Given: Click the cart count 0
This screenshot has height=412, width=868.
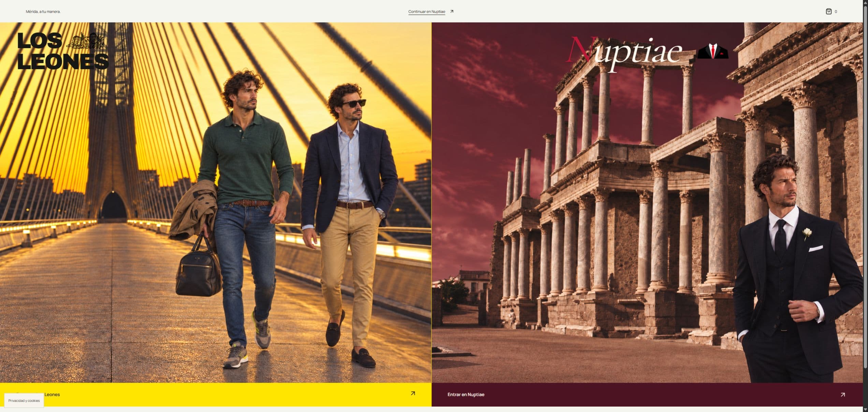Looking at the screenshot, I should point(836,12).
